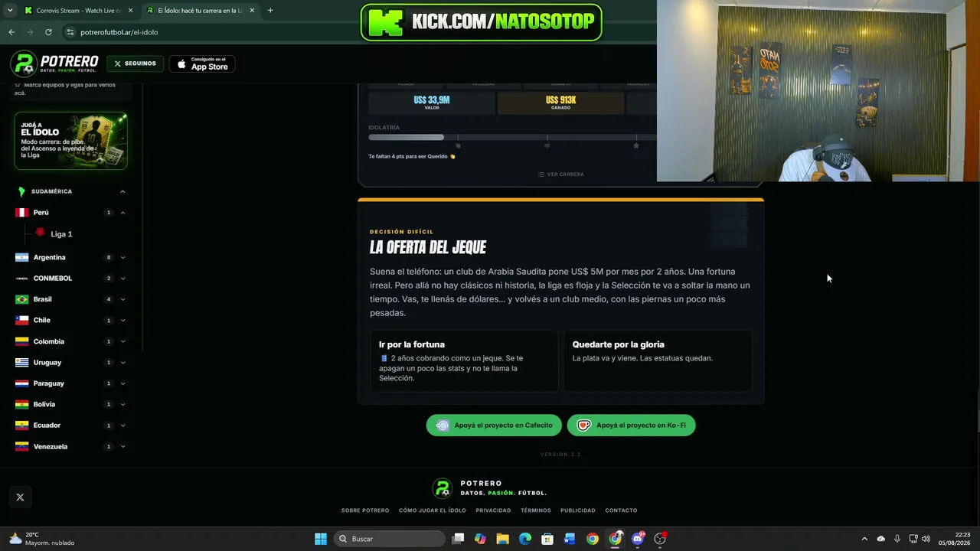Expand the Brasil leagues chevron

click(122, 299)
